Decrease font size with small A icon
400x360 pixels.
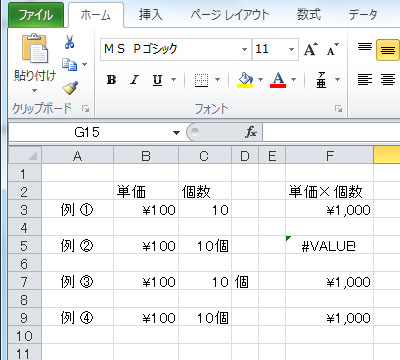pyautogui.click(x=332, y=50)
